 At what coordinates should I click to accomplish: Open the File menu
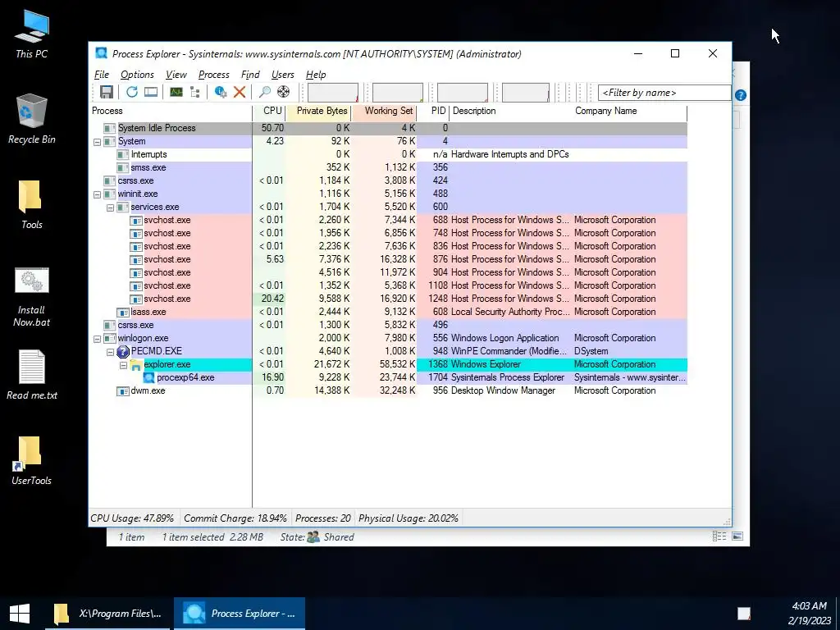101,75
